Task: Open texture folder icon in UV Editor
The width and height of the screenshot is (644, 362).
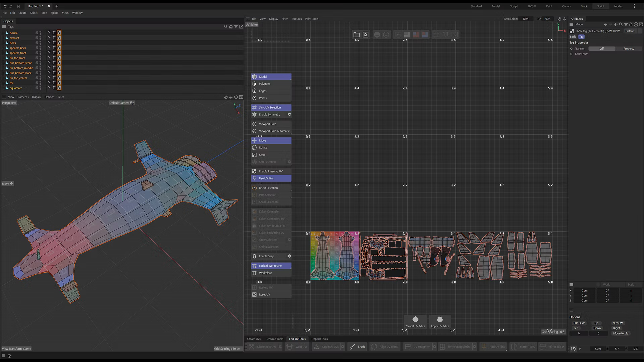Action: [x=356, y=35]
